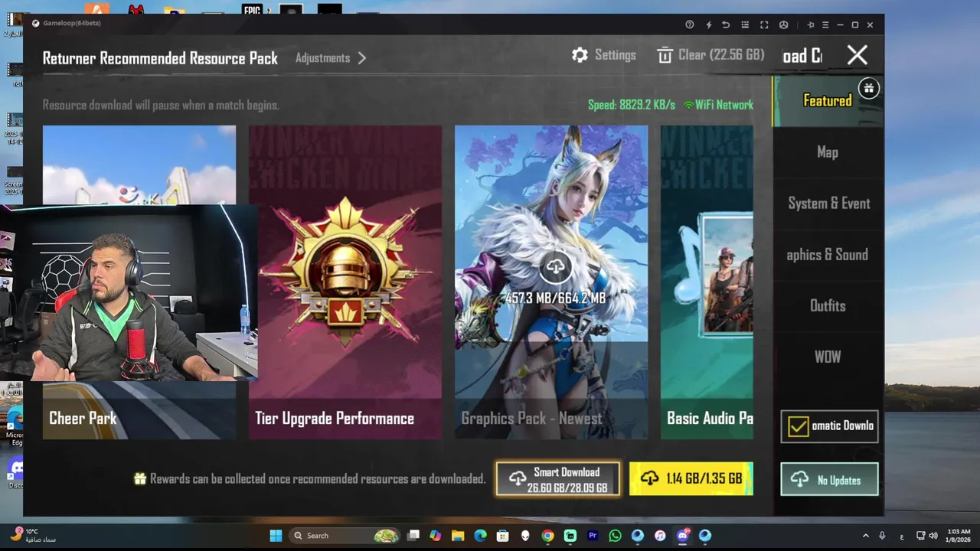The image size is (980, 551).
Task: Switch to the Map tab
Action: click(828, 152)
